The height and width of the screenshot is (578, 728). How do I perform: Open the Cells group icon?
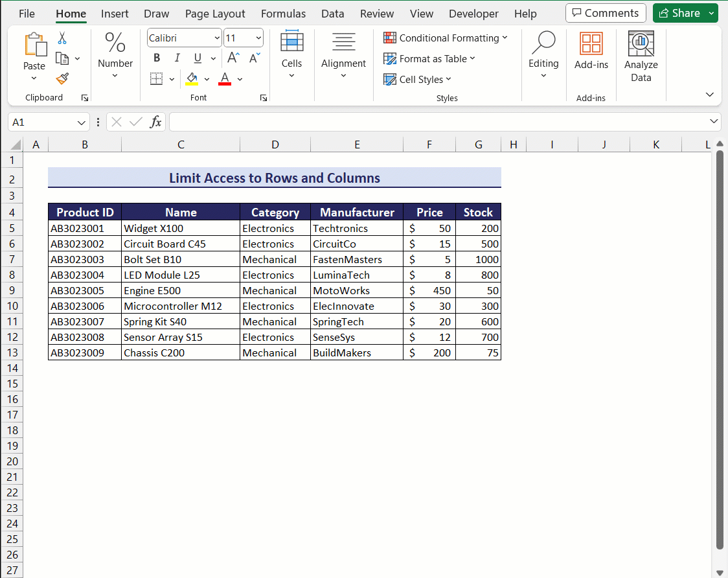292,42
